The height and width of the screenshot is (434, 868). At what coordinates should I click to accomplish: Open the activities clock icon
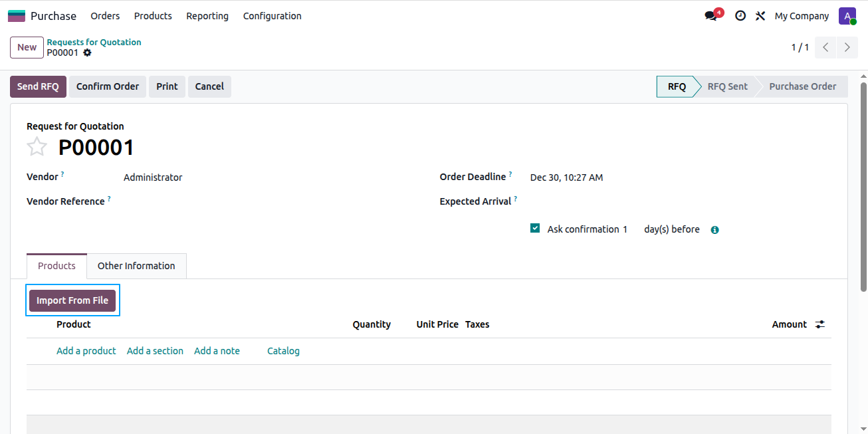(740, 16)
